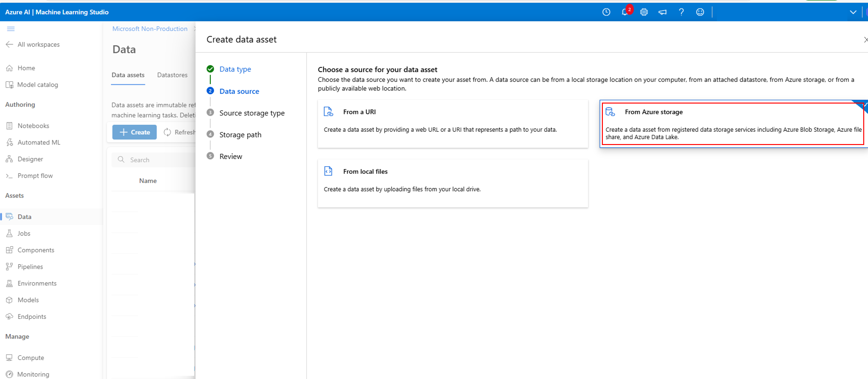The image size is (868, 379).
Task: Open settings gear in top bar
Action: [x=644, y=12]
